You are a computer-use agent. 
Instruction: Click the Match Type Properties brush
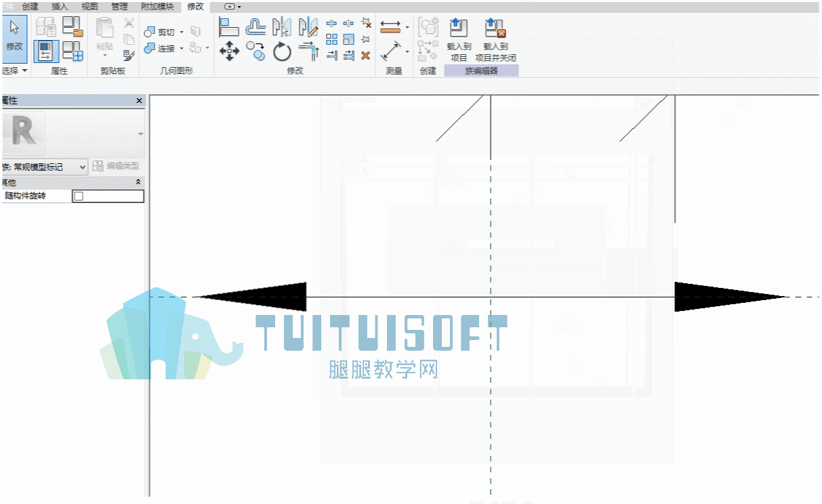click(129, 54)
